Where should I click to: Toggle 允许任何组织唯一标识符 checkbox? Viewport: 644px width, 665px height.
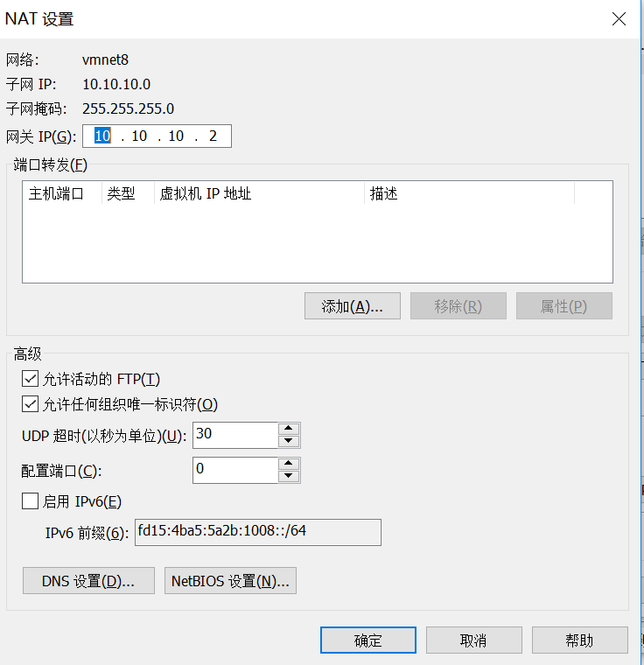pyautogui.click(x=30, y=404)
